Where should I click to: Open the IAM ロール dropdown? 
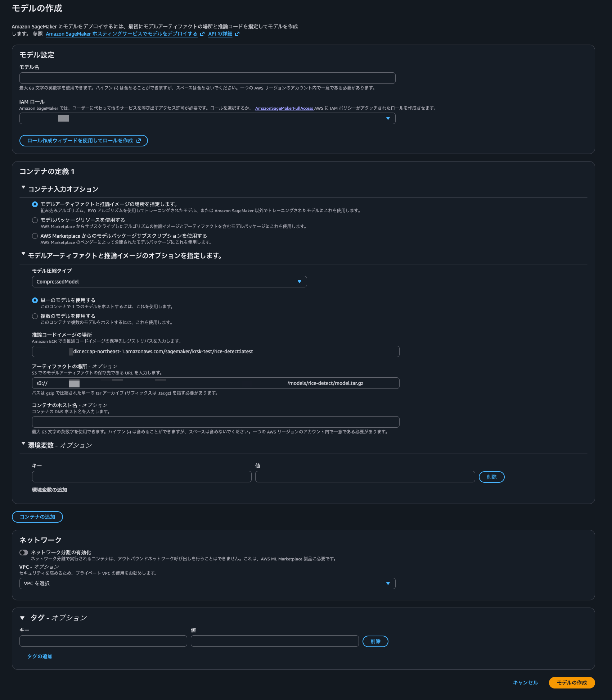(x=207, y=118)
